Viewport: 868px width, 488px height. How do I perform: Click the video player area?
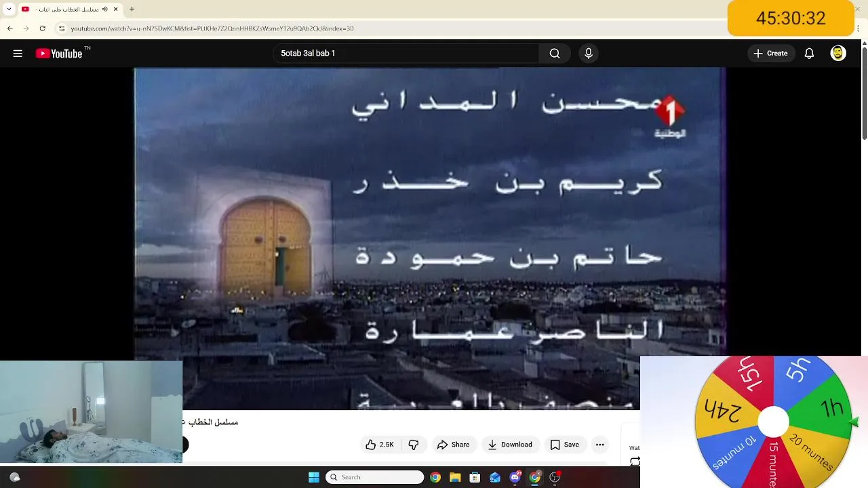(x=430, y=239)
